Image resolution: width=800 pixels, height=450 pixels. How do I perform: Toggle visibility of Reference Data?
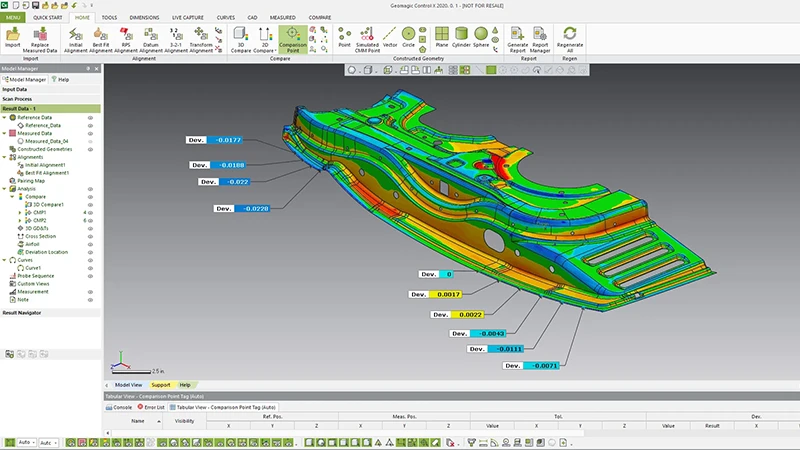click(90, 117)
